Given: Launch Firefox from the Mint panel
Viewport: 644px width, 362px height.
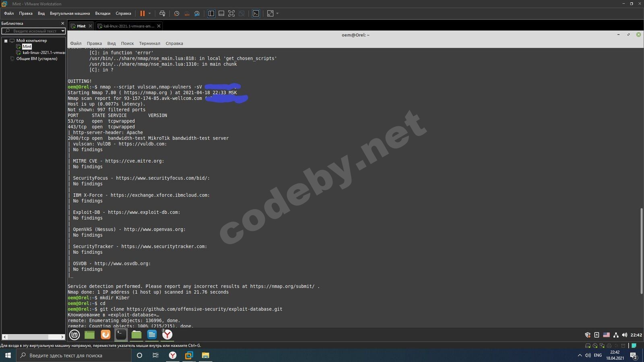Looking at the screenshot, I should (x=105, y=335).
